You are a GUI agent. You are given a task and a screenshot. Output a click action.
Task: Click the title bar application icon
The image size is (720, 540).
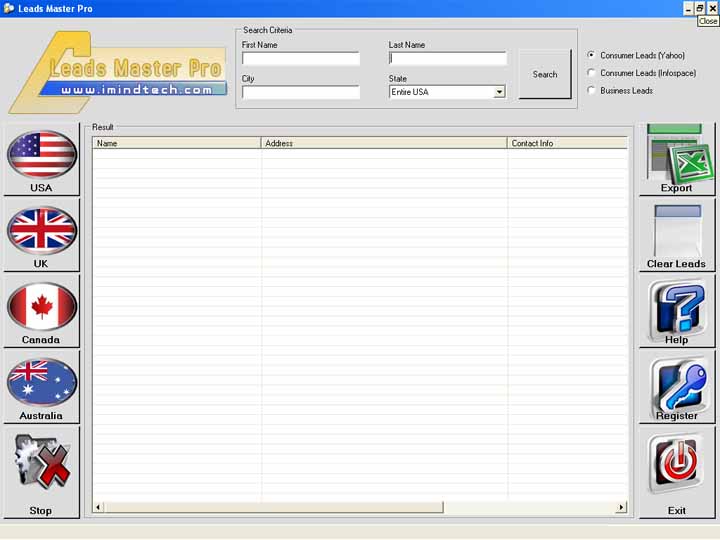[x=8, y=8]
